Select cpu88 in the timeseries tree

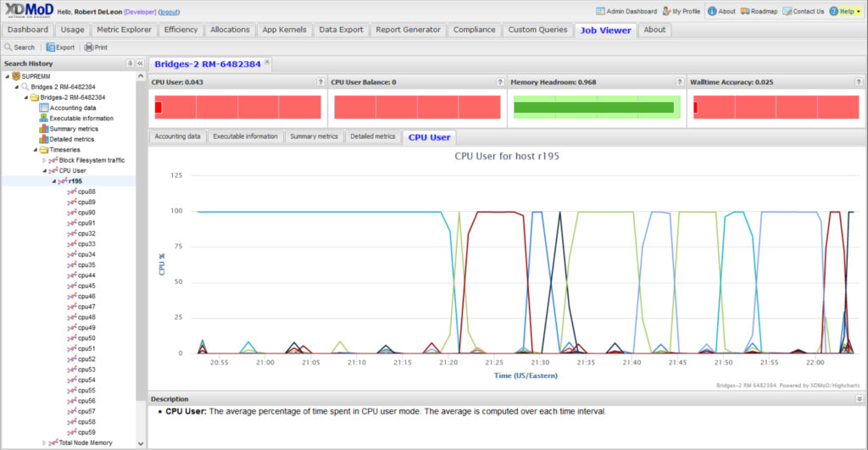coord(86,192)
